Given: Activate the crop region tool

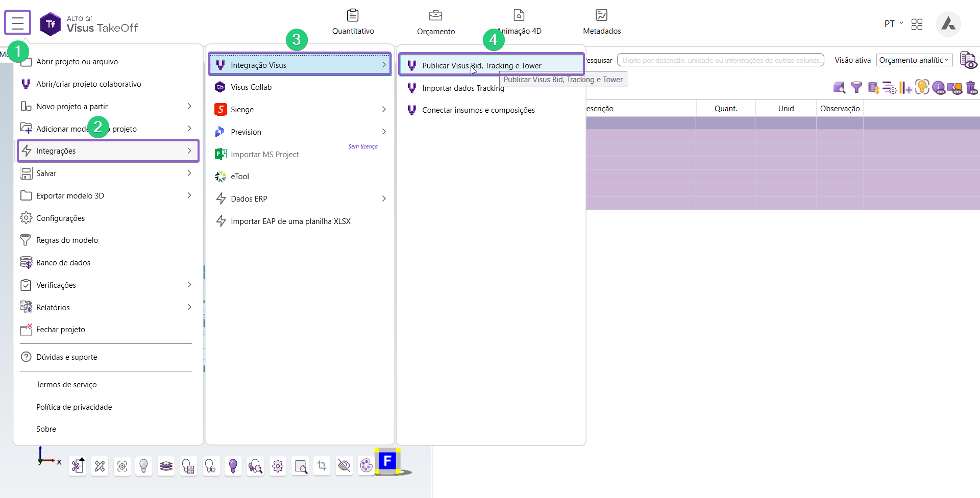Looking at the screenshot, I should click(322, 465).
